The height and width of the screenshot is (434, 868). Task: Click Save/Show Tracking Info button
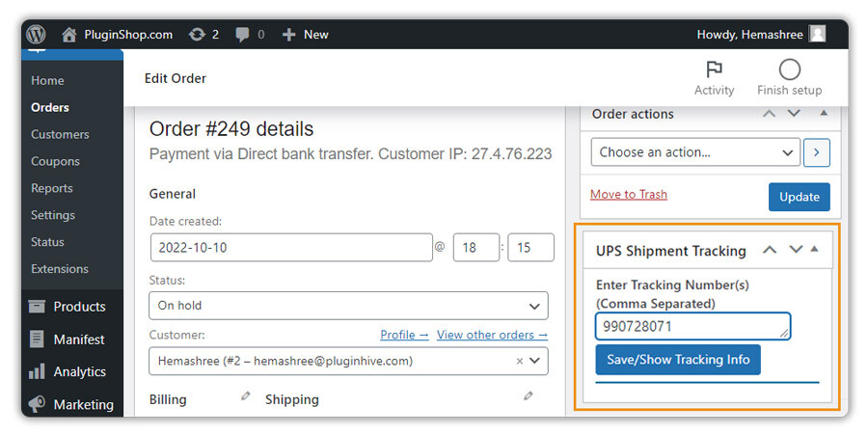point(678,360)
